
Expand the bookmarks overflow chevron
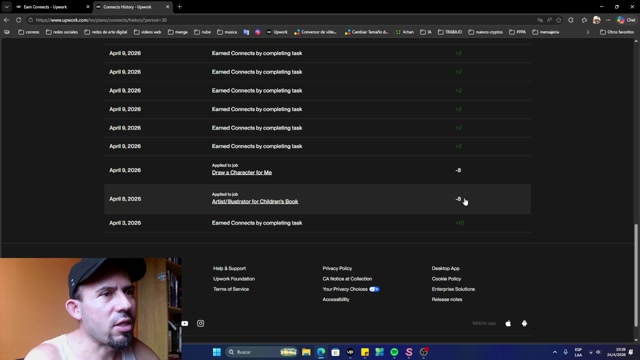[x=588, y=32]
